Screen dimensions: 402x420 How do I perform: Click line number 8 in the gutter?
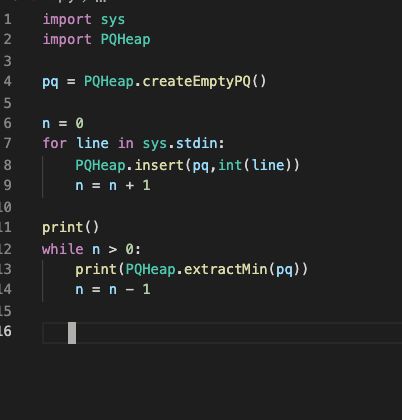(x=7, y=165)
